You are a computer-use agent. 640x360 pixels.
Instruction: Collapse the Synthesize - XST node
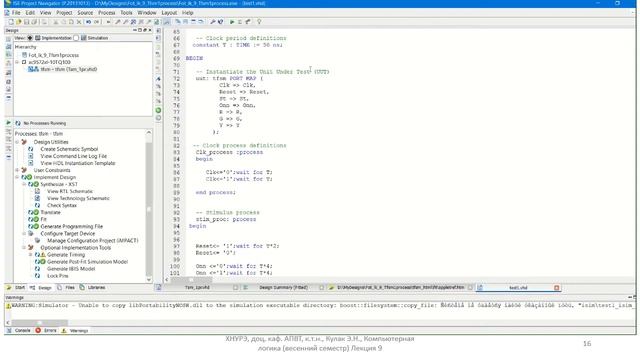pyautogui.click(x=24, y=184)
